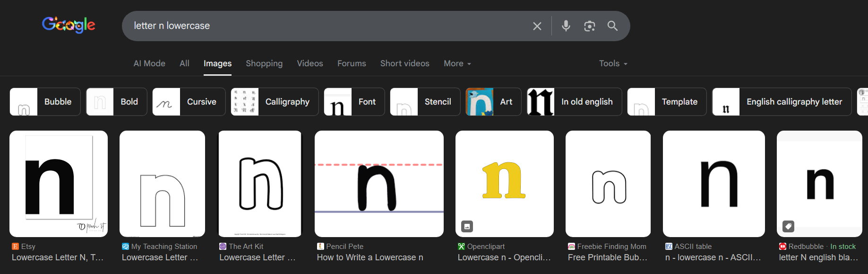The image size is (868, 274).
Task: Open 'n - lowercase n - ASCII…' link
Action: (x=713, y=257)
